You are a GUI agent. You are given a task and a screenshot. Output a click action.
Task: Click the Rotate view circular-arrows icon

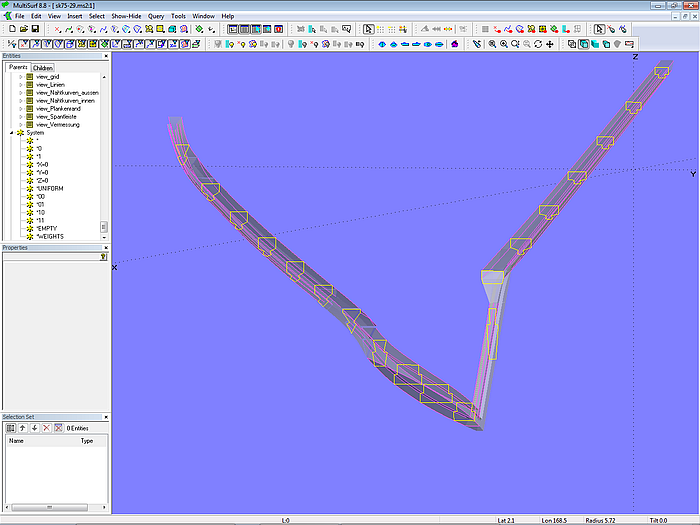point(538,44)
